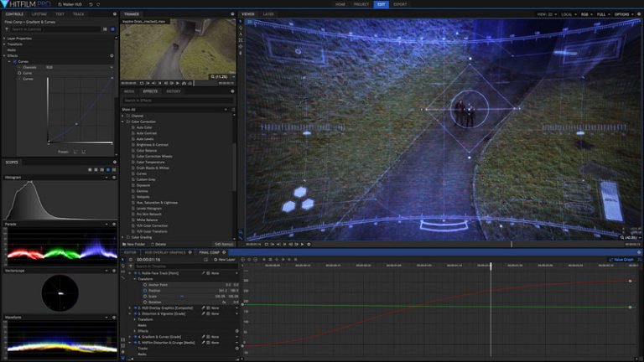Select the Brightness & Contrast effect
The image size is (644, 362).
152,145
